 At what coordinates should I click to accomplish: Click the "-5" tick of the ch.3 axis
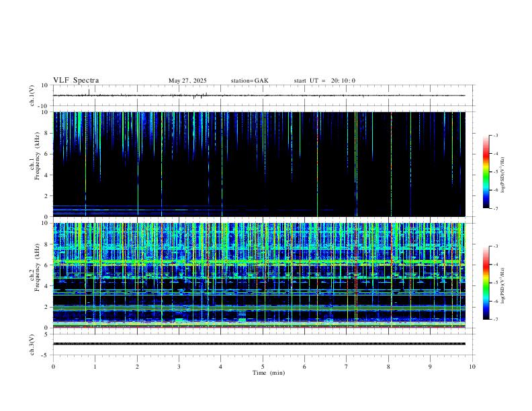tap(46, 355)
